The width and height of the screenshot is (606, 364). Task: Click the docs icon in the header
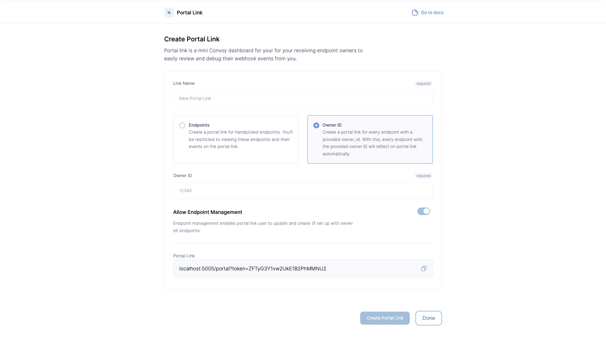pyautogui.click(x=415, y=13)
